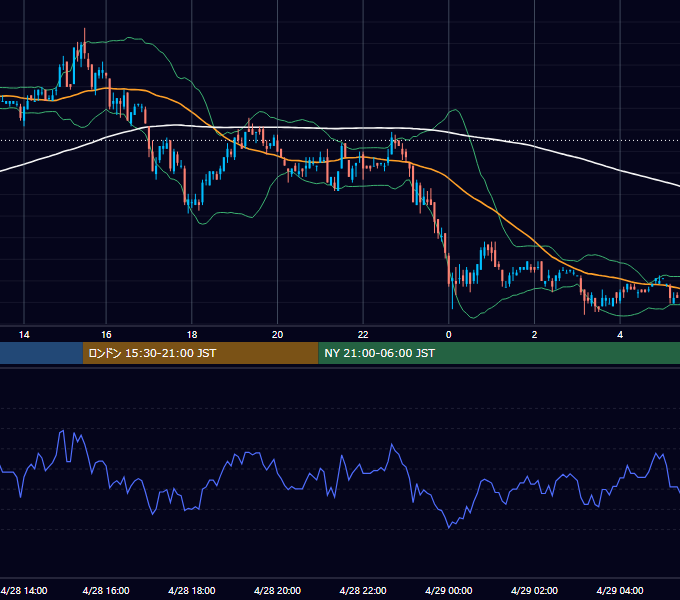Click the 4/28 14:00 date label
The width and height of the screenshot is (680, 600).
(24, 590)
